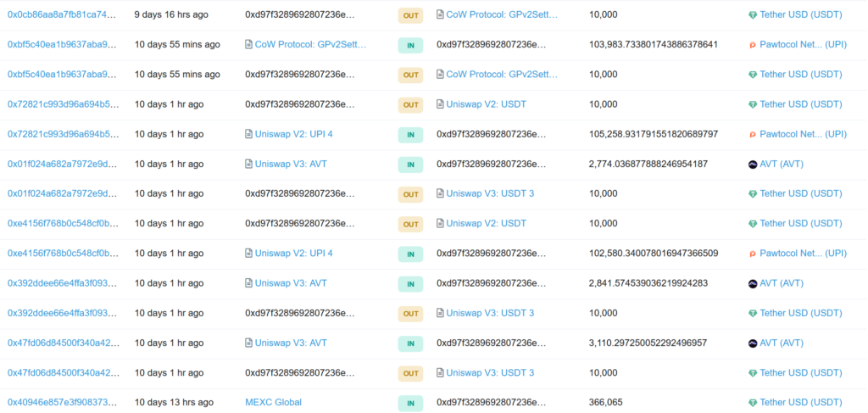
Task: Click contract icon beside CoW Protocol in 0x0cb86aa8 row
Action: (440, 14)
